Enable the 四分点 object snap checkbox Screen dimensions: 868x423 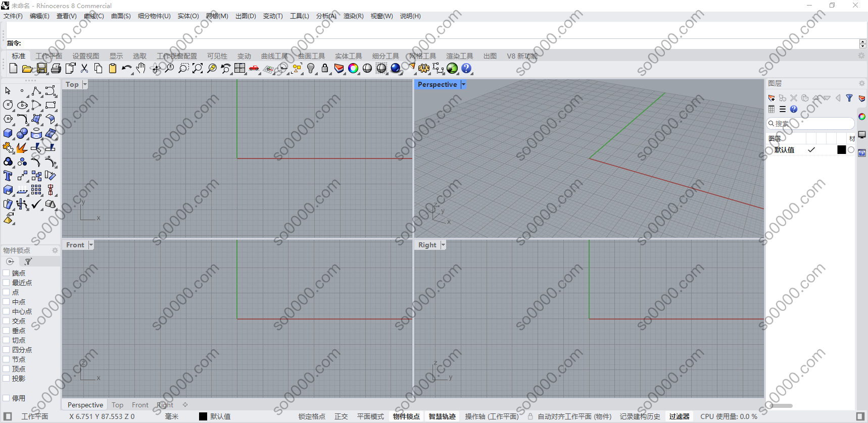point(6,350)
